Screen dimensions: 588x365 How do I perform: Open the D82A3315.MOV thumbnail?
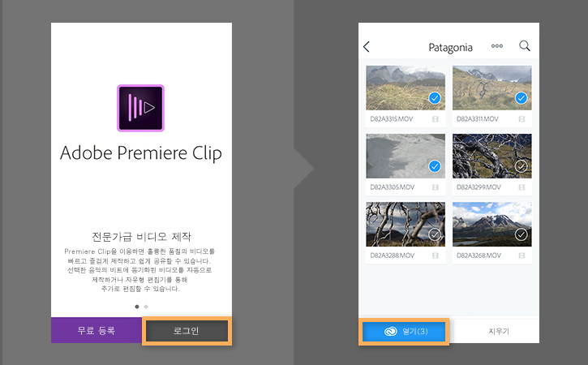[x=406, y=88]
